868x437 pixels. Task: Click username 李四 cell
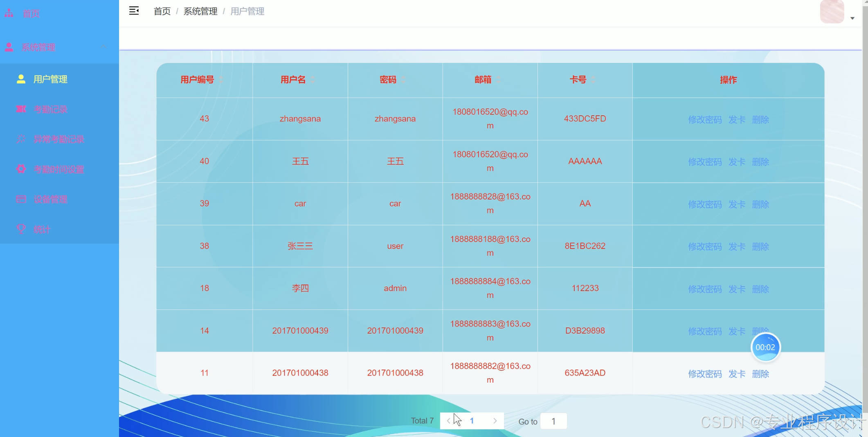[300, 288]
